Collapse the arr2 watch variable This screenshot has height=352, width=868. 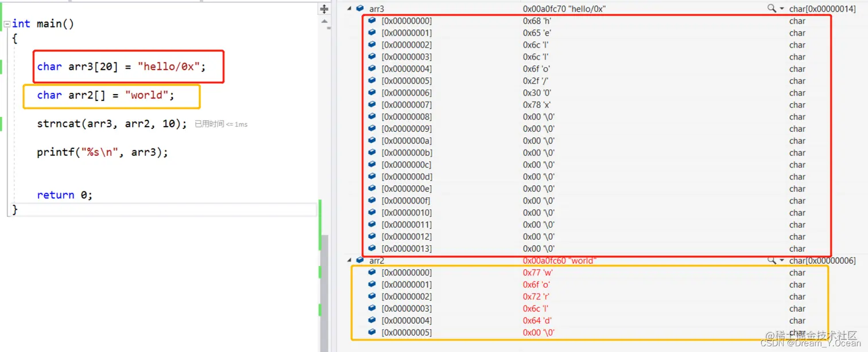pyautogui.click(x=349, y=260)
